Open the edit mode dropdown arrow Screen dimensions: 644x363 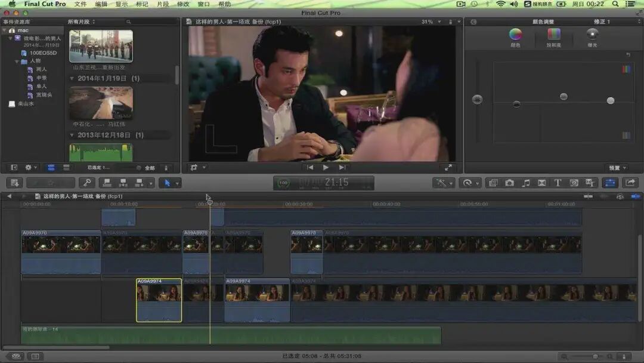(151, 183)
